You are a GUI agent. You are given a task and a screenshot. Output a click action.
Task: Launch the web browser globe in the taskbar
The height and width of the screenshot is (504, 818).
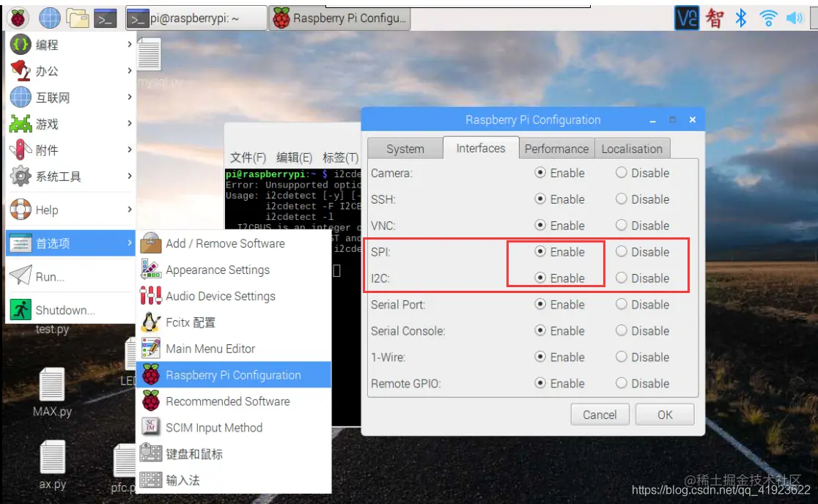click(50, 18)
